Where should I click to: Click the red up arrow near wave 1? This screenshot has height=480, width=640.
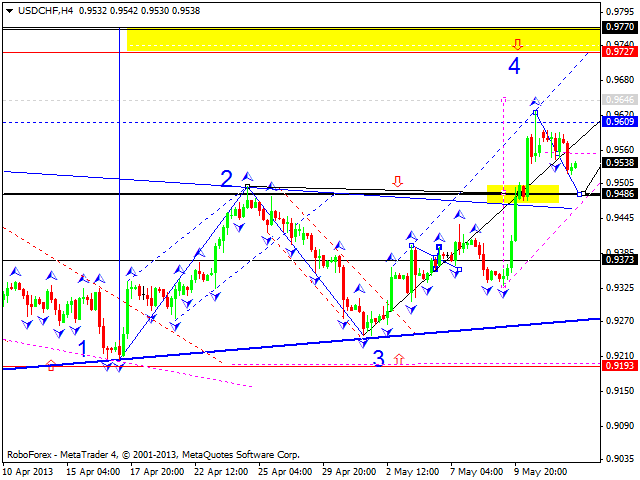pos(51,366)
